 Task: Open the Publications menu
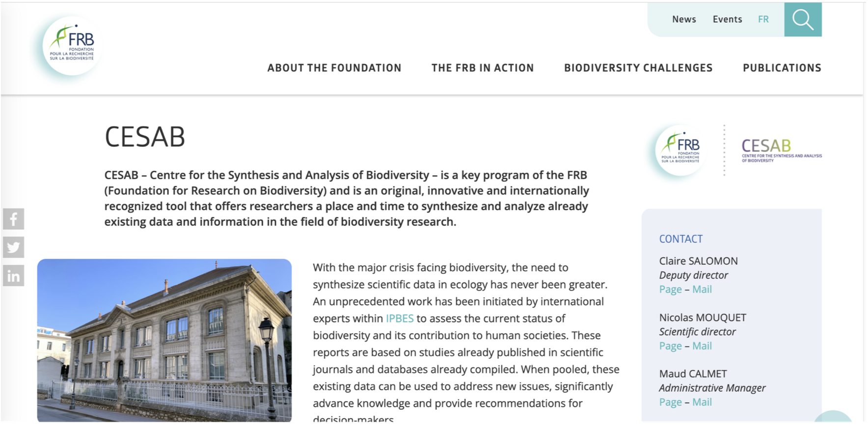click(782, 68)
